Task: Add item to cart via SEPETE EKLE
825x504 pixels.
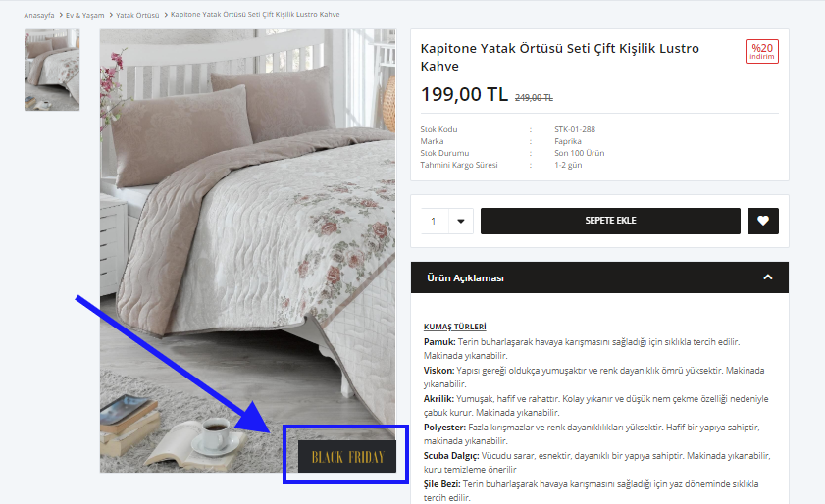Action: click(x=610, y=221)
